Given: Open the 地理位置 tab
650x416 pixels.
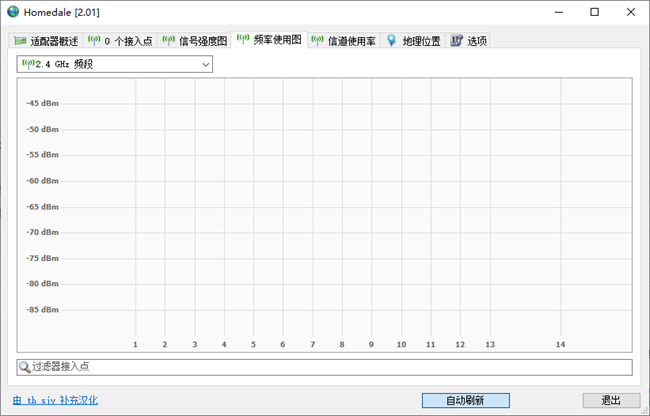Looking at the screenshot, I should pos(413,41).
